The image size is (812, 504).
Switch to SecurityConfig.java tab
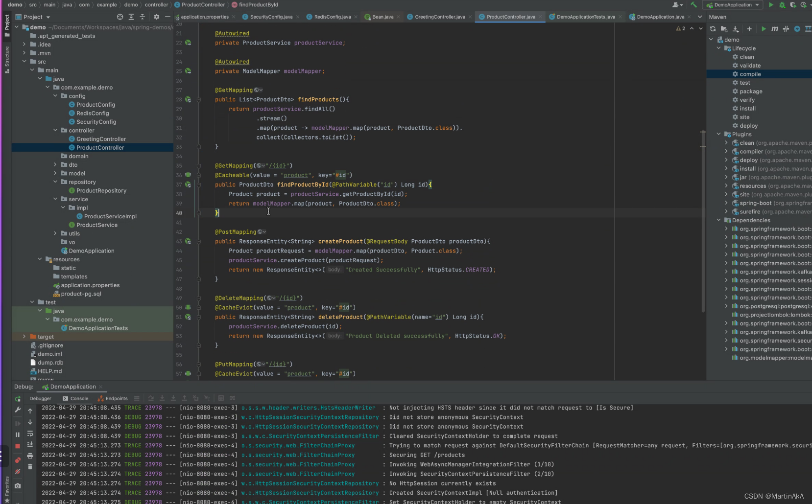tap(271, 17)
